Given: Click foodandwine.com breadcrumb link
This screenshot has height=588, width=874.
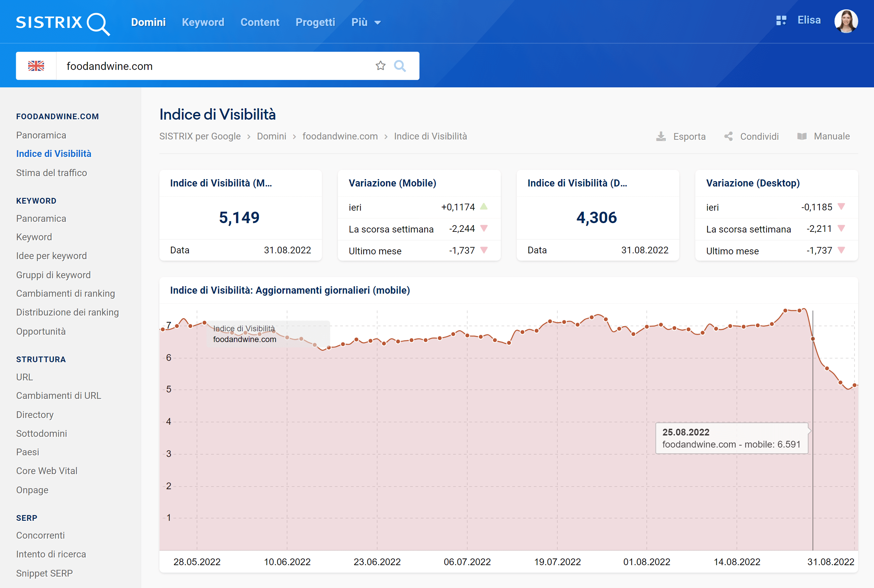Looking at the screenshot, I should (x=340, y=136).
